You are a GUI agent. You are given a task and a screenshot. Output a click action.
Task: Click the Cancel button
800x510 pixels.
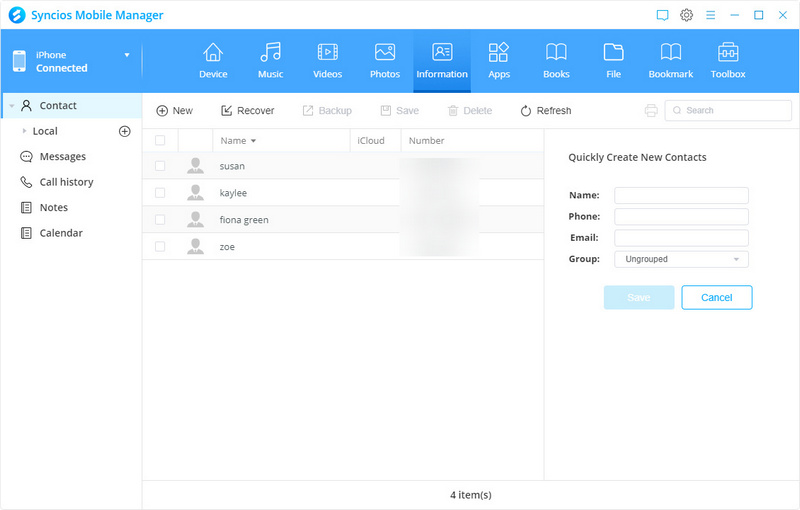[x=716, y=297]
